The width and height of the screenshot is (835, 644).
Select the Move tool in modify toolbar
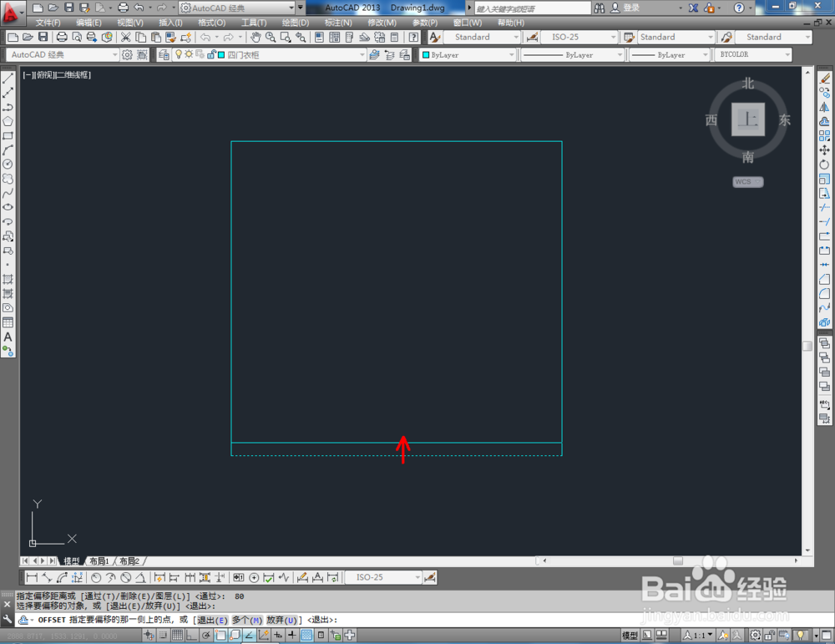tap(824, 150)
